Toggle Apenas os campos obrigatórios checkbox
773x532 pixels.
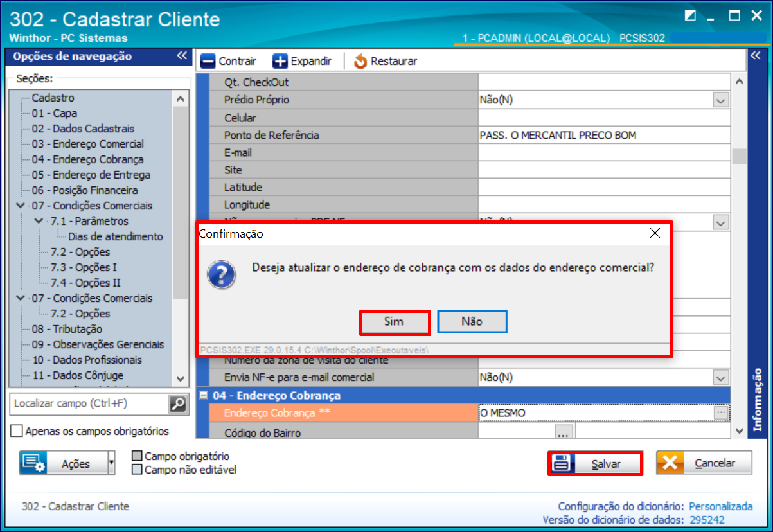[17, 431]
